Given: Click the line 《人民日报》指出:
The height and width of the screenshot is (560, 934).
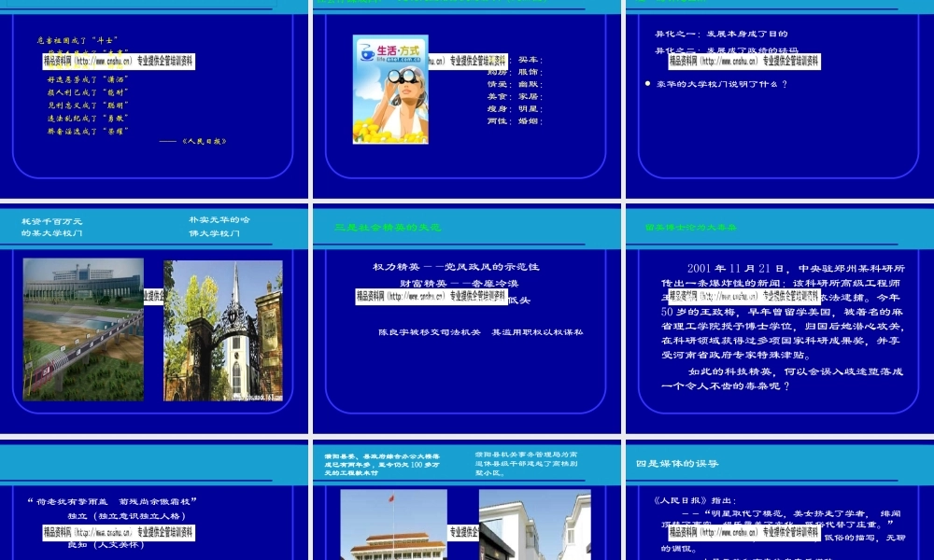Looking at the screenshot, I should click(695, 500).
